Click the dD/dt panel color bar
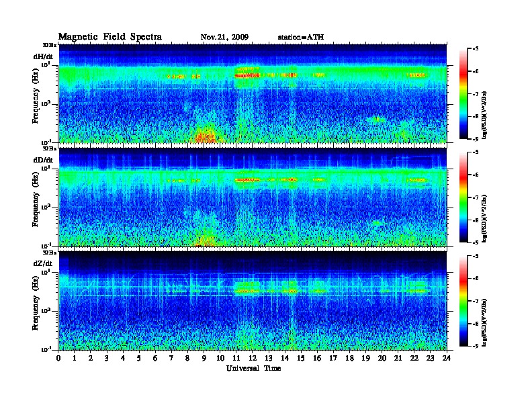The image size is (532, 411). (x=463, y=197)
